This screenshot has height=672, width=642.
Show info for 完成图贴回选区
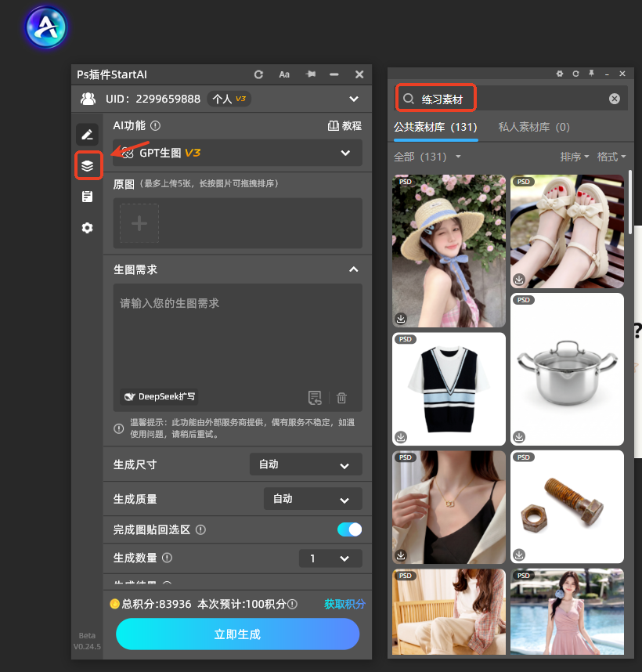[x=200, y=529]
